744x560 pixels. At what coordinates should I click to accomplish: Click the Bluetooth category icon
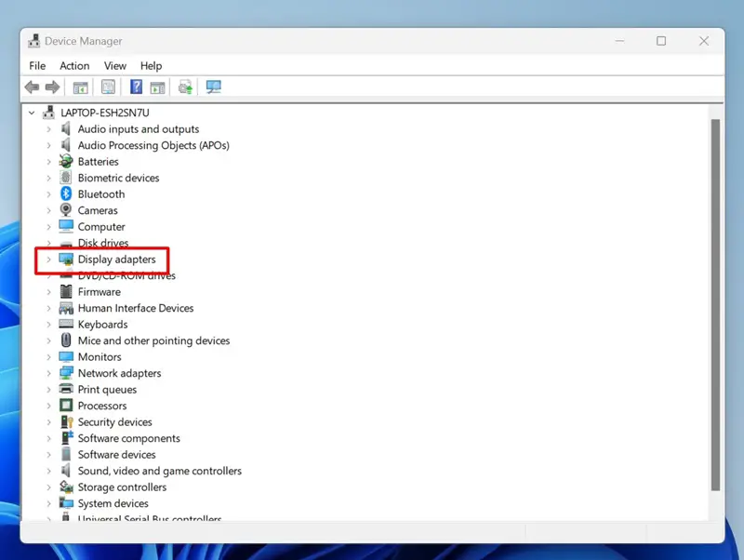coord(66,193)
